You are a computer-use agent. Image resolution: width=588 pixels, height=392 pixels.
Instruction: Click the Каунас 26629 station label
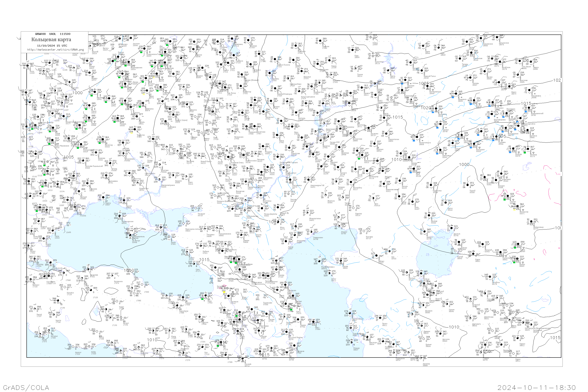92,67
